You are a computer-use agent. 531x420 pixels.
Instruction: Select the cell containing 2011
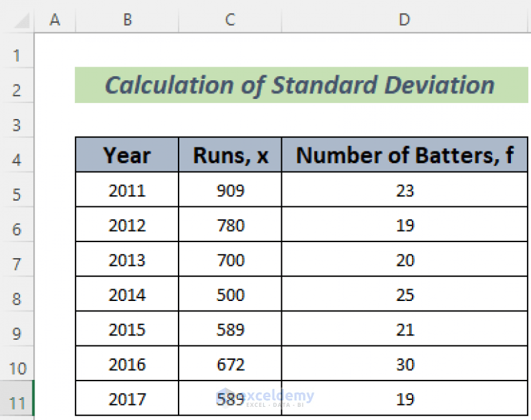[127, 190]
